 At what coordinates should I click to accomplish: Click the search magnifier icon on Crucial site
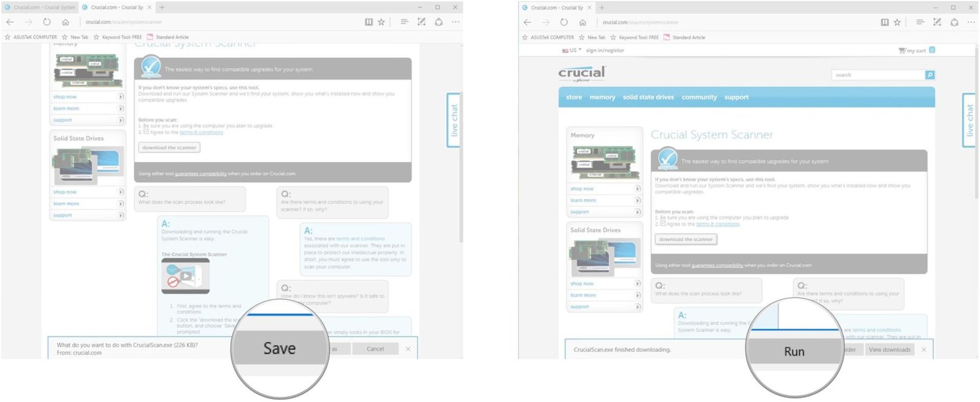click(929, 75)
